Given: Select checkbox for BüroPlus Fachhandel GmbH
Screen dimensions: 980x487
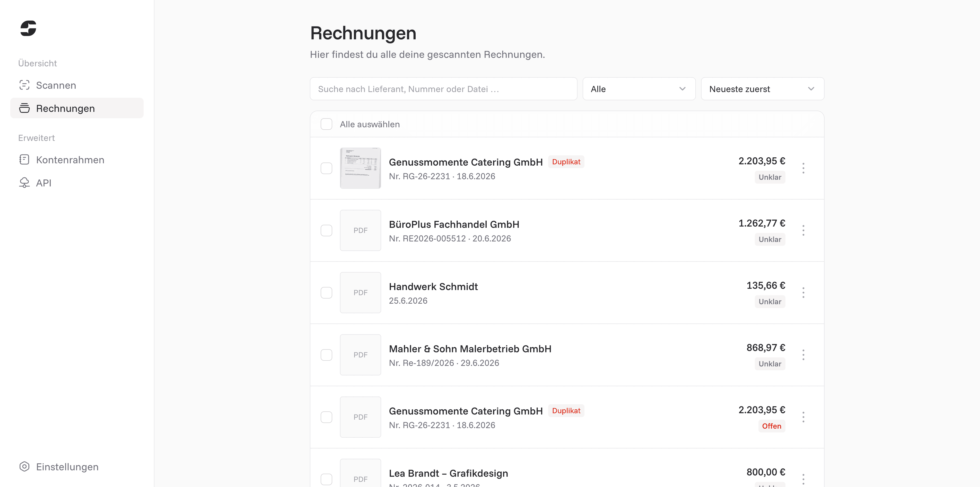Looking at the screenshot, I should click(x=326, y=230).
